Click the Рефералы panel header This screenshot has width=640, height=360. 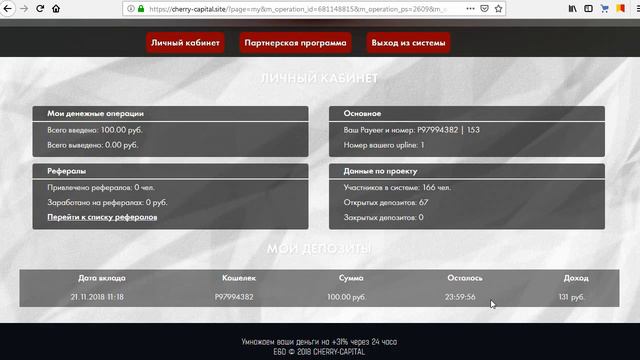(171, 171)
